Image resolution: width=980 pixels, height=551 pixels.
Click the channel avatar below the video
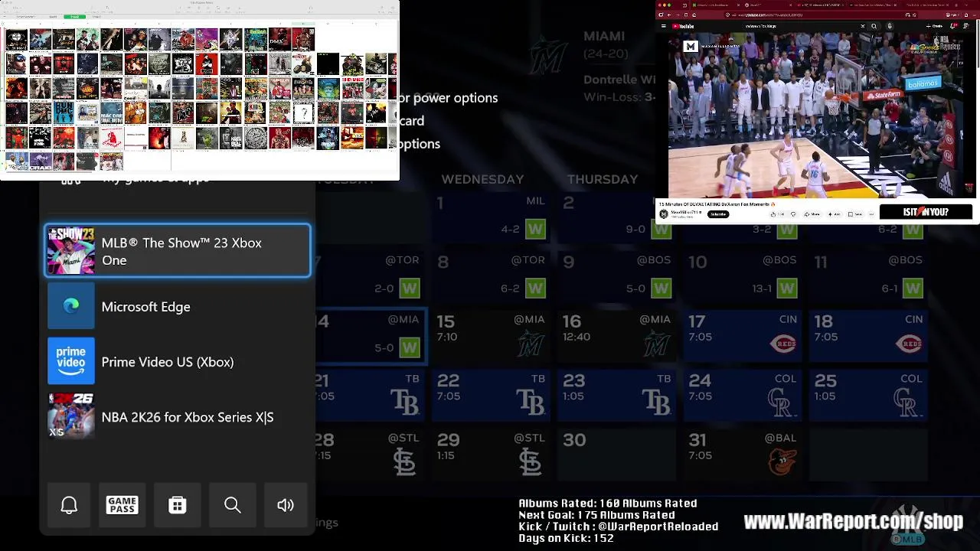pyautogui.click(x=663, y=214)
